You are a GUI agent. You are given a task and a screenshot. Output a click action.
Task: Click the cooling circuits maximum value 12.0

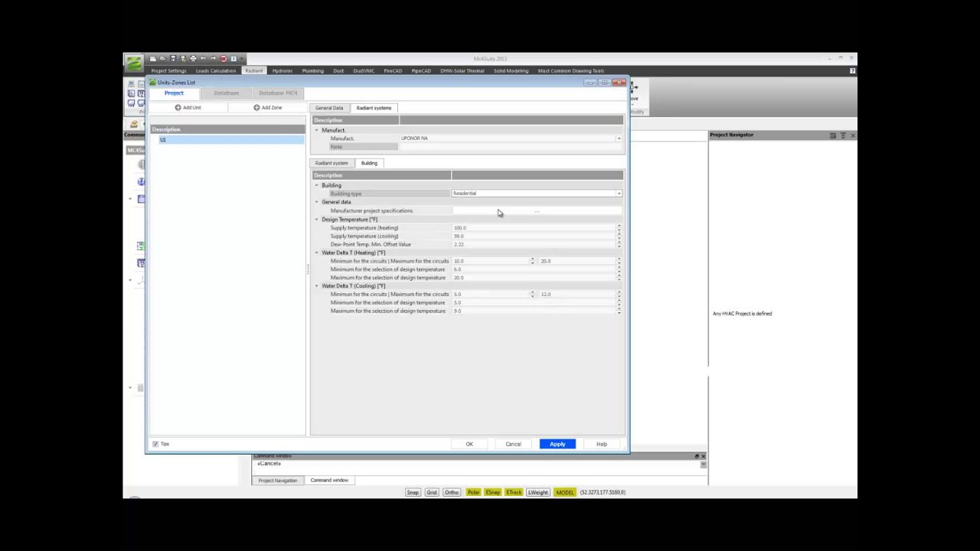click(577, 295)
